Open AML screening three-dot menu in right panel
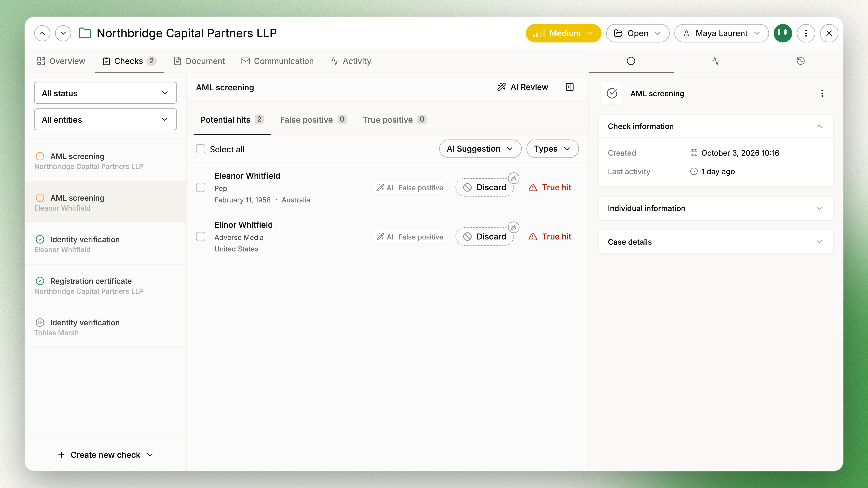868x488 pixels. 822,93
